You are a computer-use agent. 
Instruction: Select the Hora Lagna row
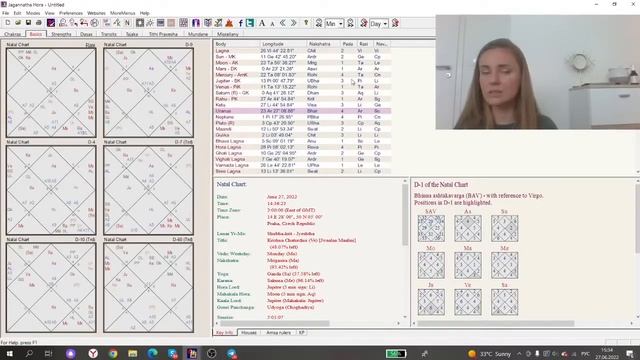(x=302, y=147)
